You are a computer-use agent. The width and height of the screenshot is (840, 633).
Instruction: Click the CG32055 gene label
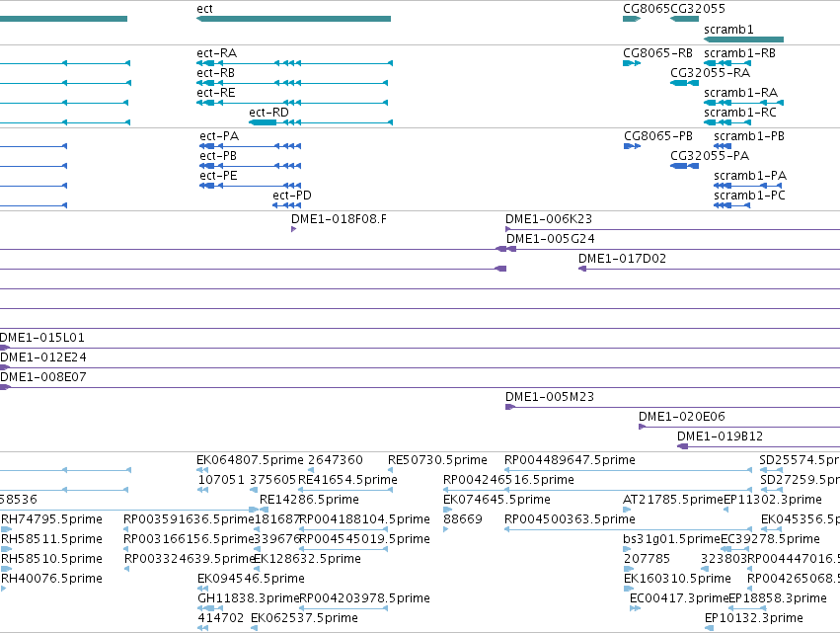pyautogui.click(x=698, y=9)
